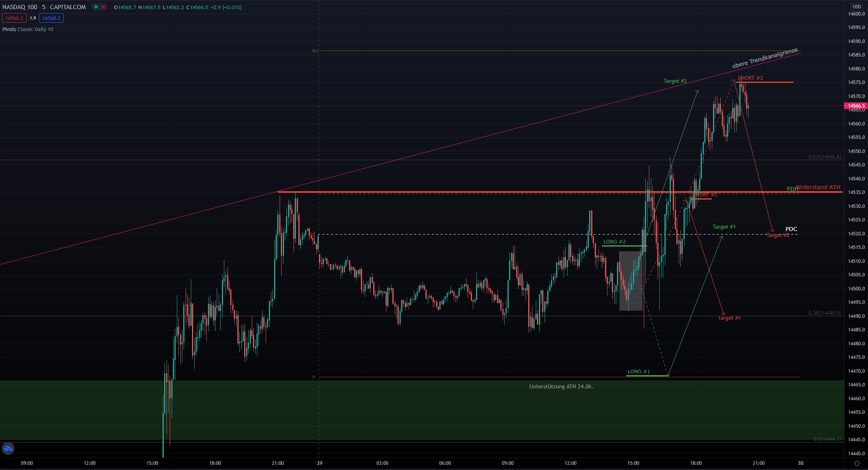
Task: Click the 14566.5 current price label
Action: tap(856, 106)
